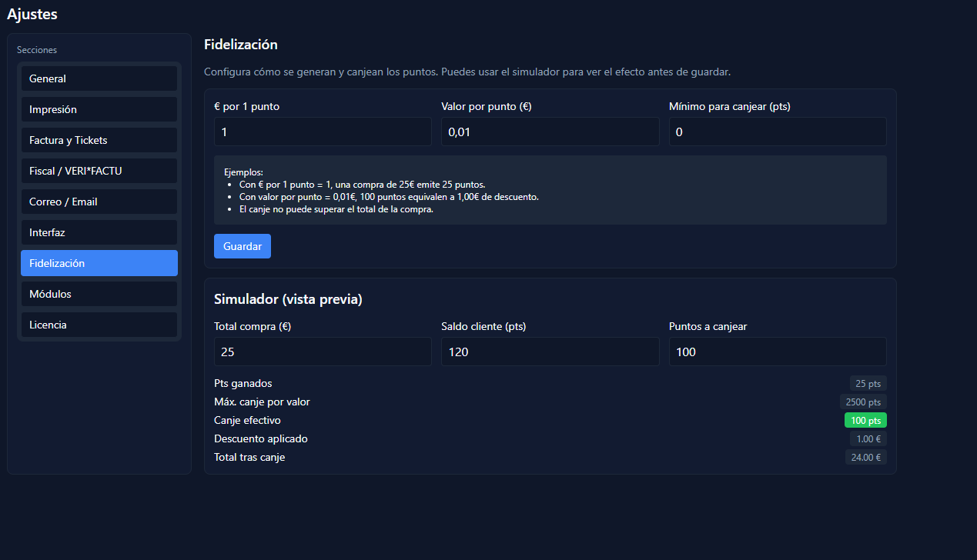977x560 pixels.
Task: Click the Guardar button
Action: (242, 246)
